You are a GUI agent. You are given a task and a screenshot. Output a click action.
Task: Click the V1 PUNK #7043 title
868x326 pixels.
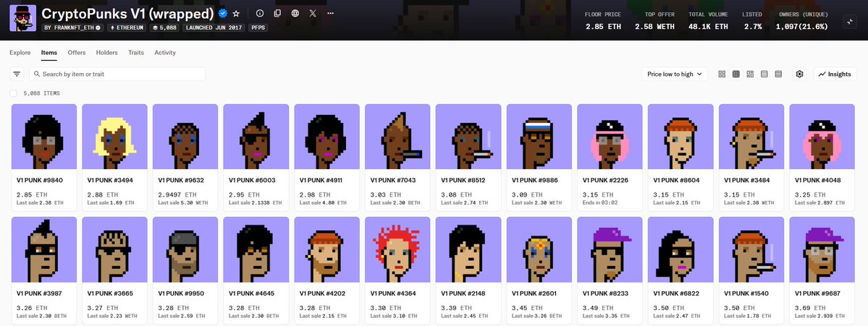tap(393, 180)
